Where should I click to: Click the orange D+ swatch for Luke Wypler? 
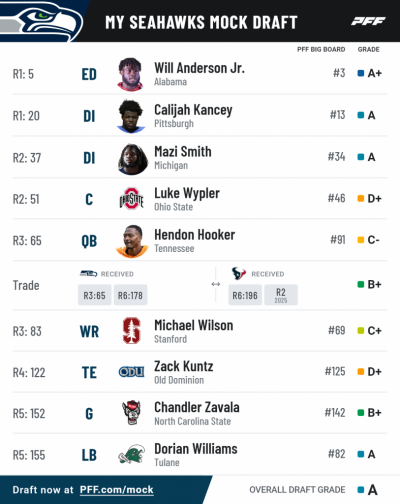(360, 198)
